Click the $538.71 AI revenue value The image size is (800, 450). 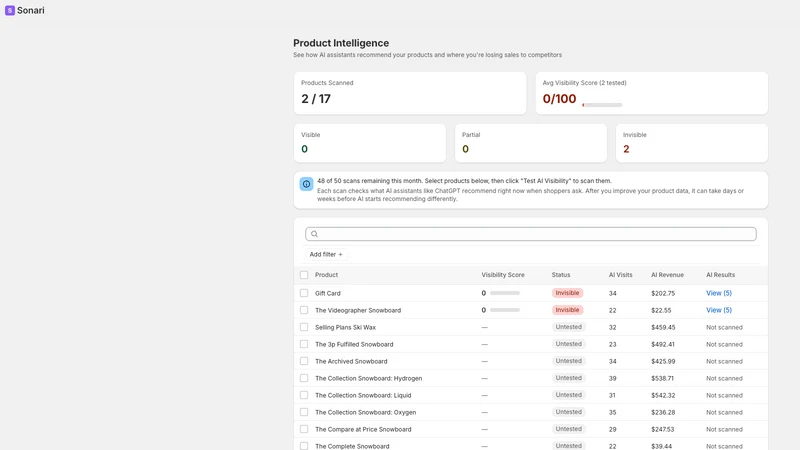point(662,379)
